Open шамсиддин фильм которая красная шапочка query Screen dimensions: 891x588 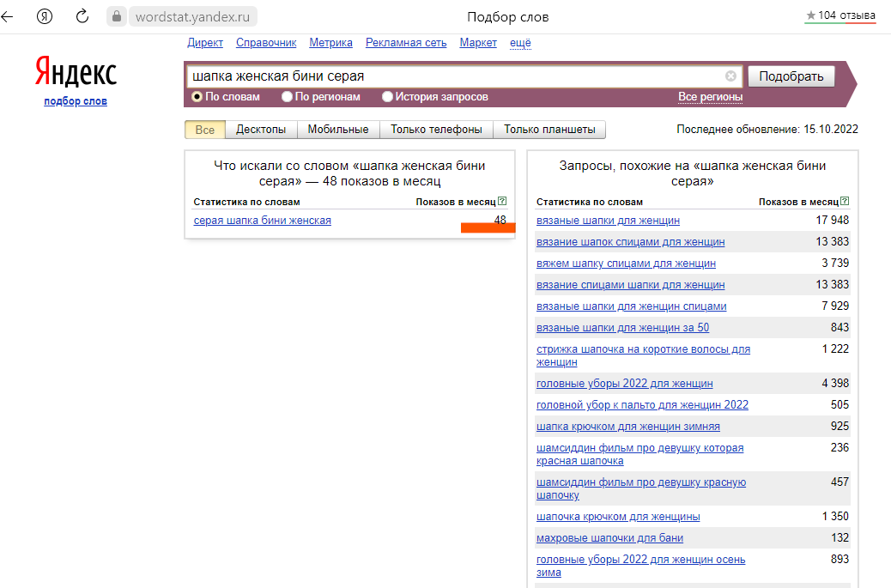click(639, 454)
